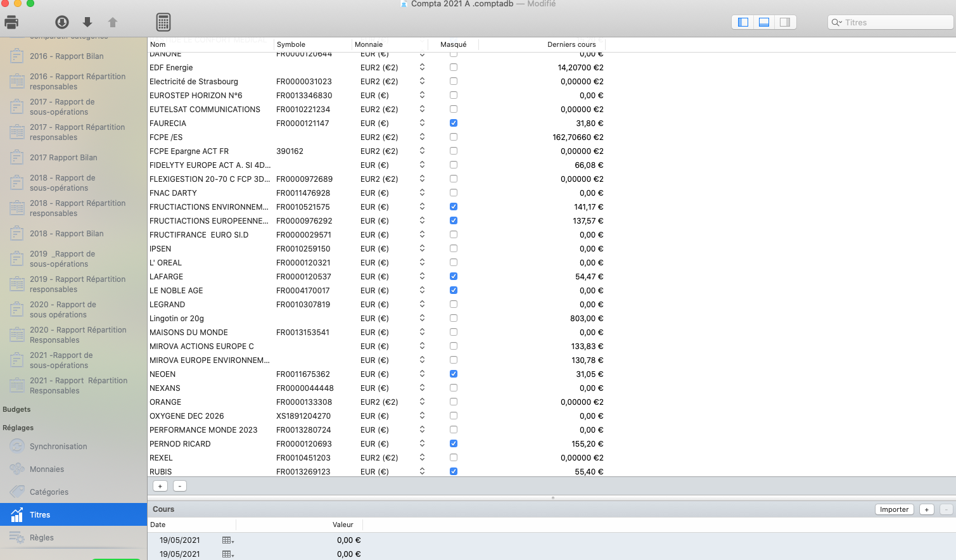Toggle the right sidebar panel view
The image size is (956, 560).
785,22
